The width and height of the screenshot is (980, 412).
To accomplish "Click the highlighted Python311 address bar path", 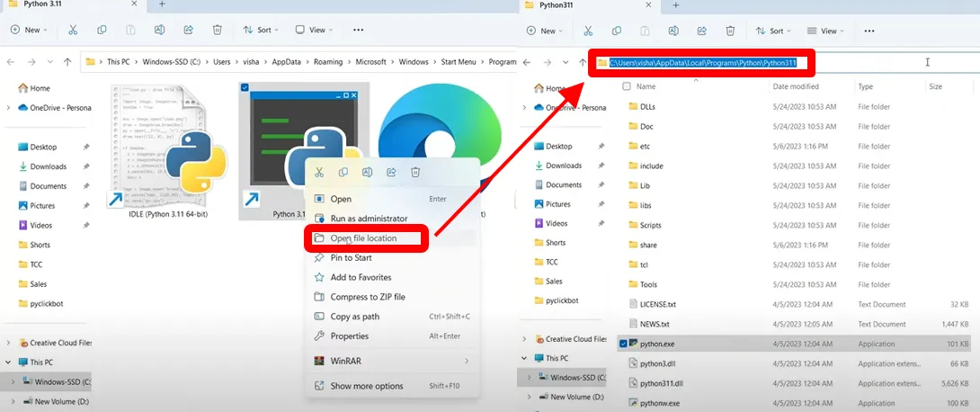I will [x=708, y=63].
